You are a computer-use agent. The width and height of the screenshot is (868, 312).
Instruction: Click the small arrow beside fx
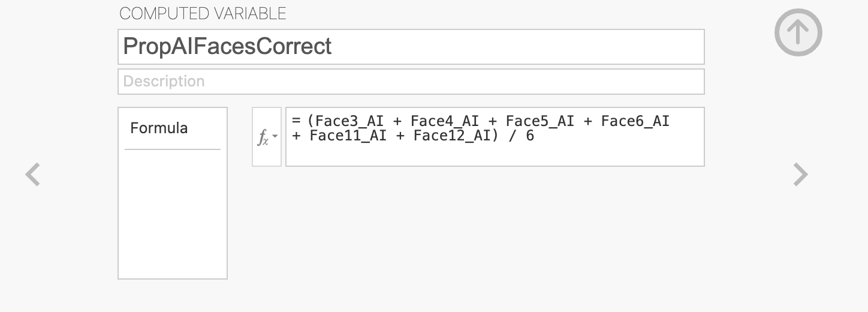[275, 137]
